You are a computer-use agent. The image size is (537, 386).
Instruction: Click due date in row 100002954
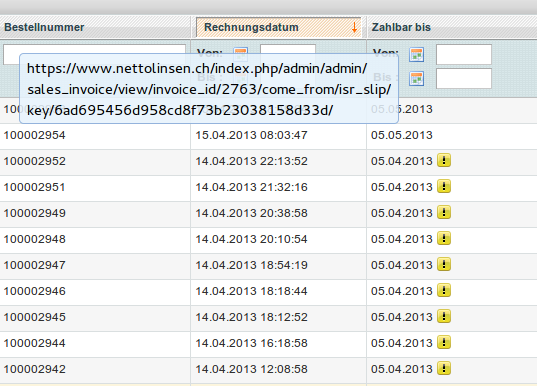pos(402,135)
